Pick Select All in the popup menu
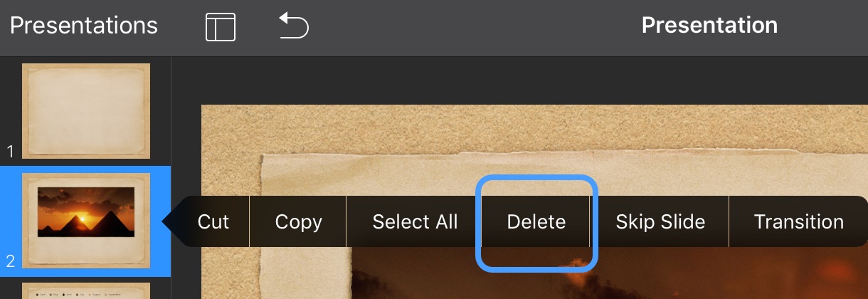Screen dimensions: 868x299 [x=415, y=221]
